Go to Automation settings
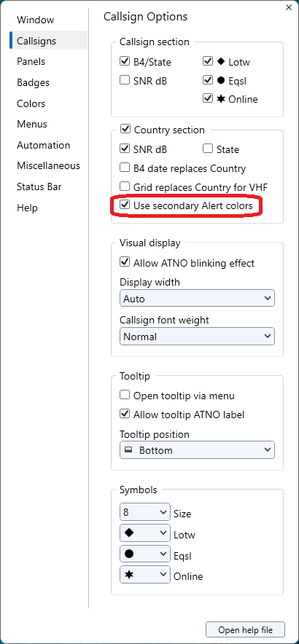This screenshot has width=299, height=644. click(x=44, y=145)
